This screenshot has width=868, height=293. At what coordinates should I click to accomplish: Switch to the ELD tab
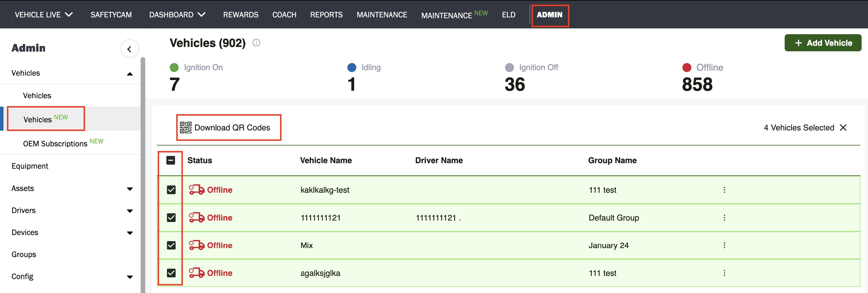pos(508,14)
